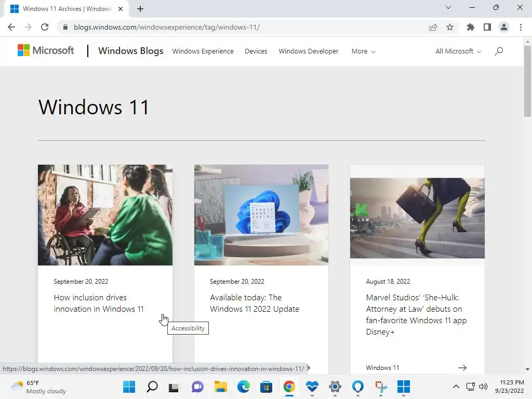Open the Windows Start button
Viewport: 532px width, 399px height.
pos(129,387)
